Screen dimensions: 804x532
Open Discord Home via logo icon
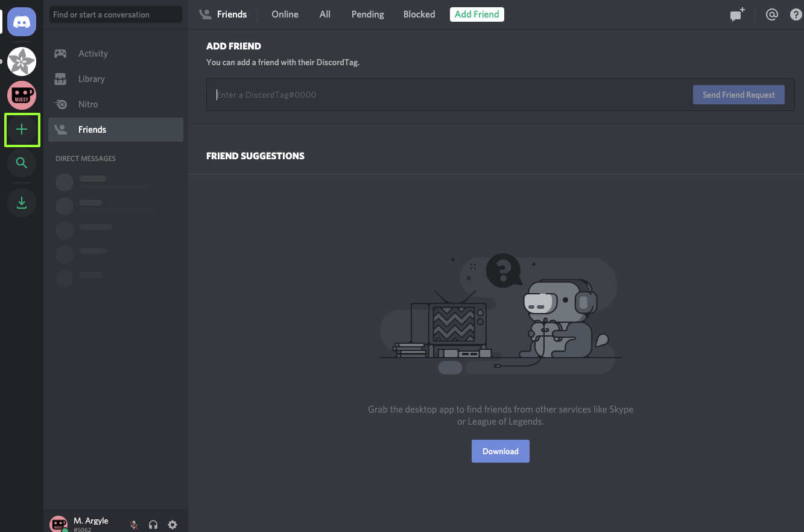[x=22, y=22]
